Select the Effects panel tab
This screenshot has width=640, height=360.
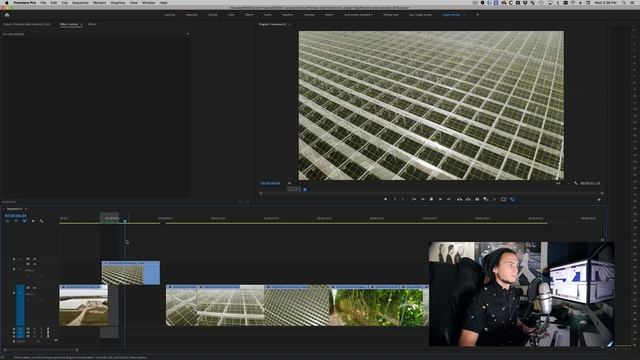point(92,24)
